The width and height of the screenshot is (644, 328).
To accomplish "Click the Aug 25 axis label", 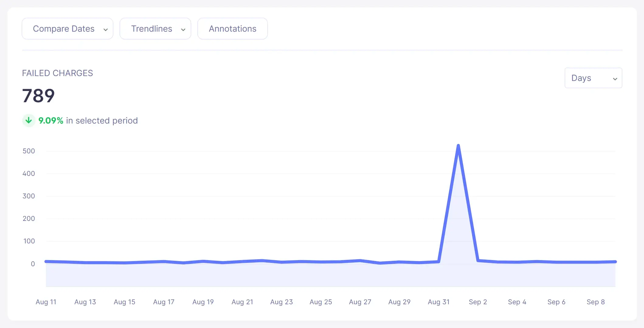I will (x=321, y=302).
